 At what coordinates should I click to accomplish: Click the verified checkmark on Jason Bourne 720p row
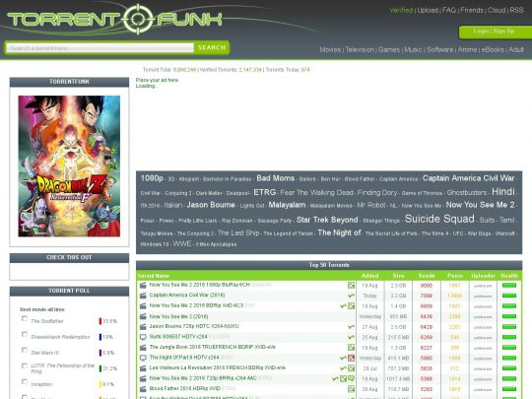click(351, 327)
